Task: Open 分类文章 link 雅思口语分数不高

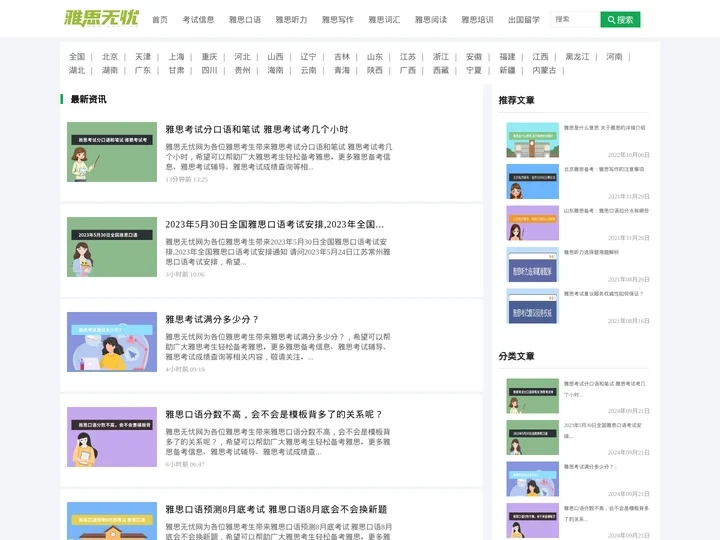Action: 606,513
